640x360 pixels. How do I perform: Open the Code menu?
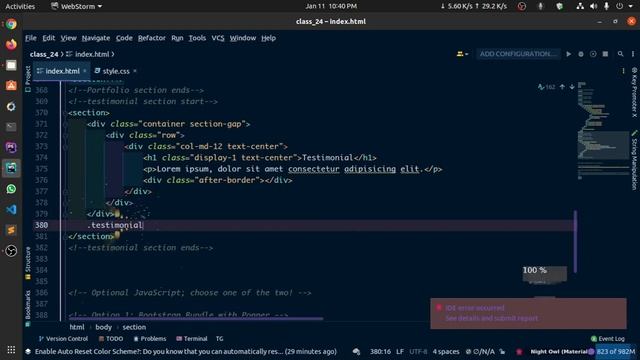pyautogui.click(x=124, y=38)
